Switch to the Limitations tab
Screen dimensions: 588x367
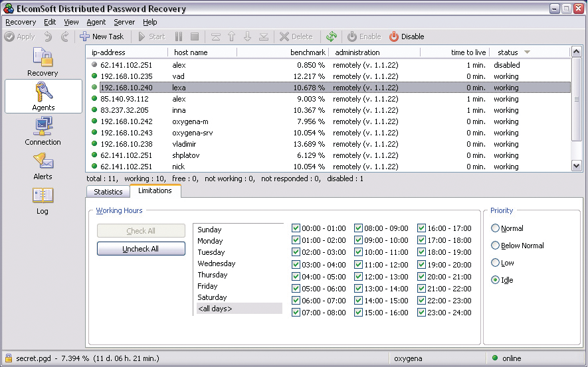coord(155,190)
